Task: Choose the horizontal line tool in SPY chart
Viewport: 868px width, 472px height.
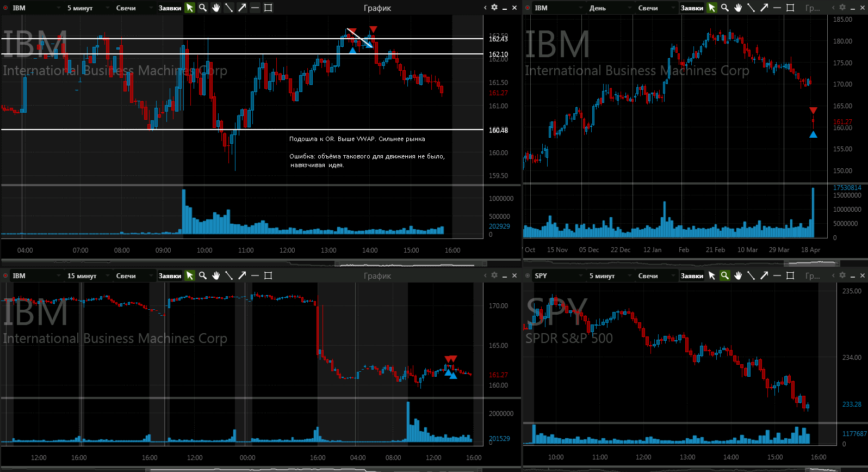Action: pos(777,275)
